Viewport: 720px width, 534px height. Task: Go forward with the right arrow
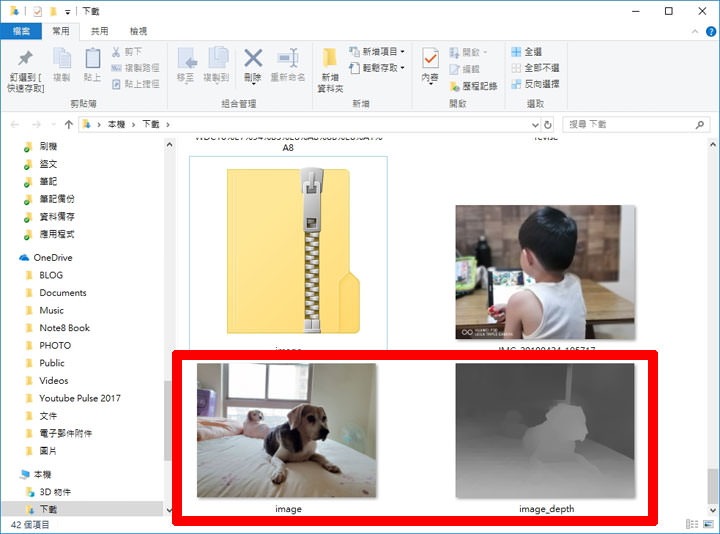point(36,124)
